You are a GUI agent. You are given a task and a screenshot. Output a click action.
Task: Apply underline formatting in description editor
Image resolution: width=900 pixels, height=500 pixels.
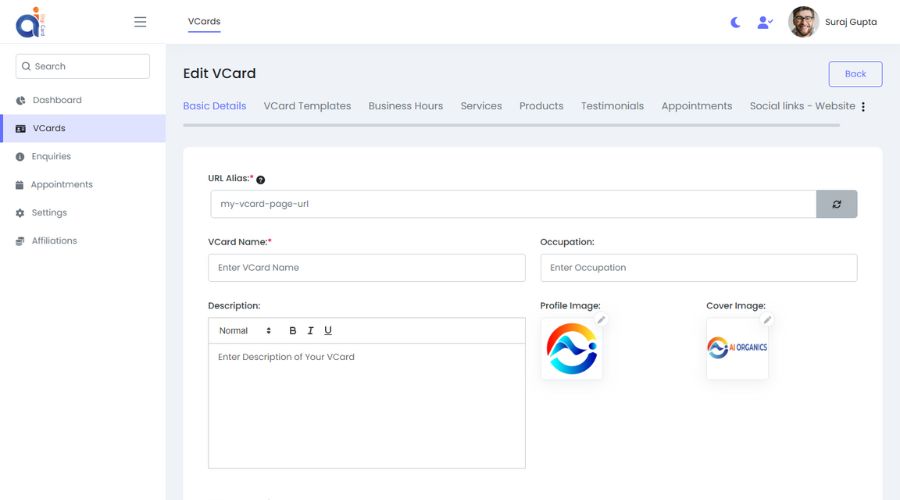tap(328, 331)
